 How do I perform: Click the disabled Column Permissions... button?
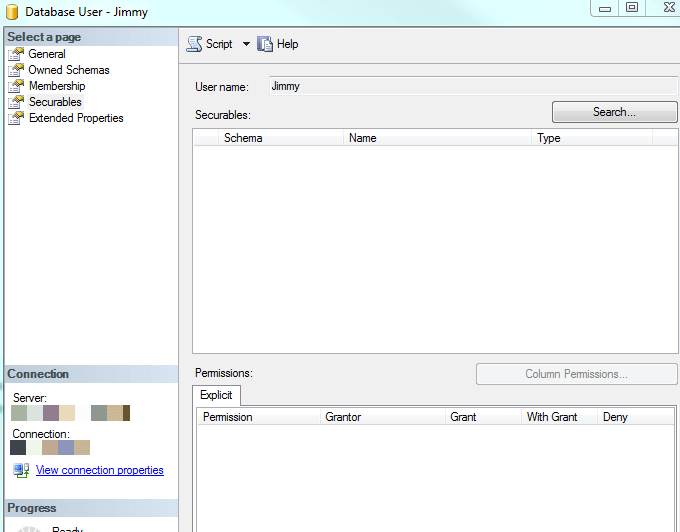[576, 374]
